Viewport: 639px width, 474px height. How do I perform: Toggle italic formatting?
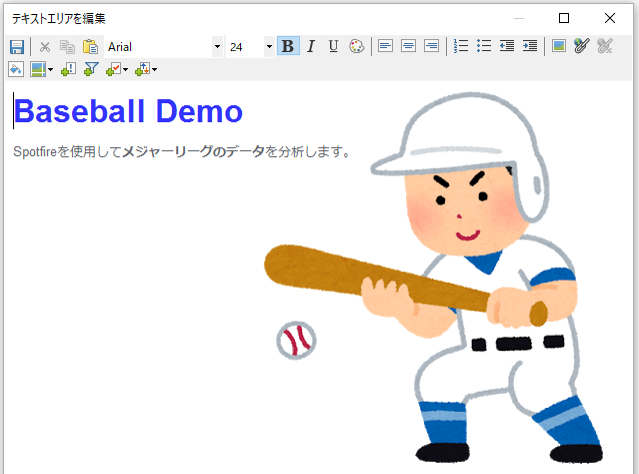coord(311,46)
